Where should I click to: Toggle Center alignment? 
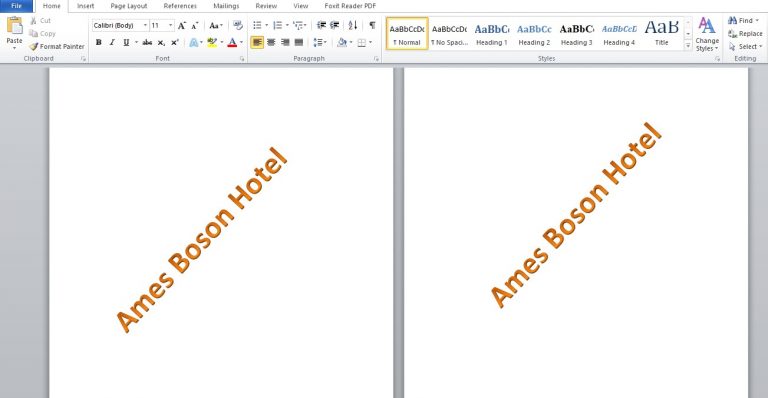(x=271, y=43)
